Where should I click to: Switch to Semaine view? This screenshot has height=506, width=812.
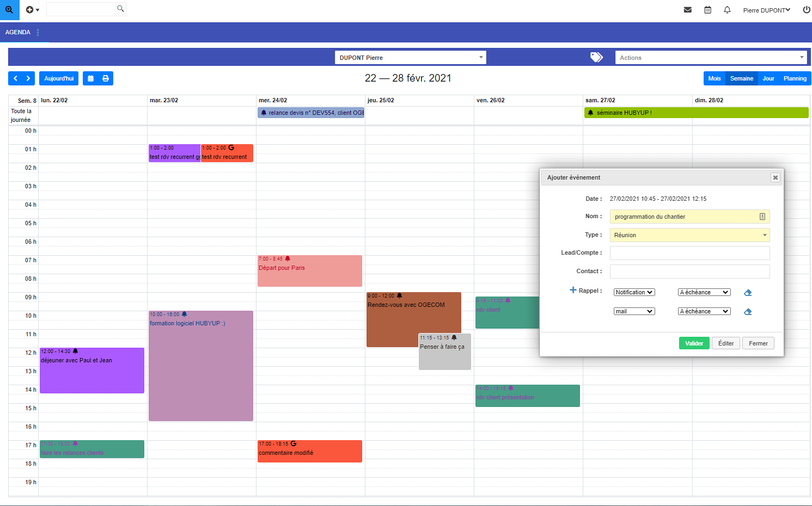742,78
